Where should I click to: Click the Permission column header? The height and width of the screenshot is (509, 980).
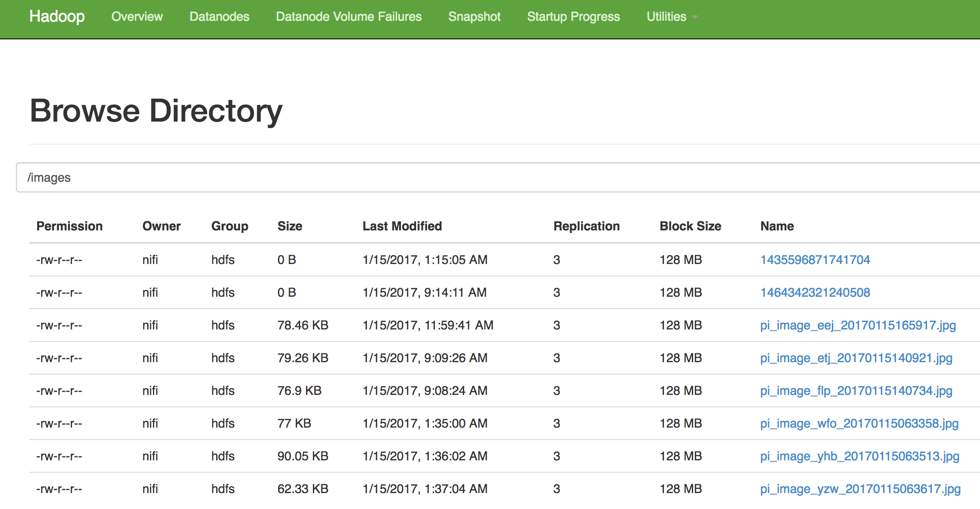tap(69, 226)
